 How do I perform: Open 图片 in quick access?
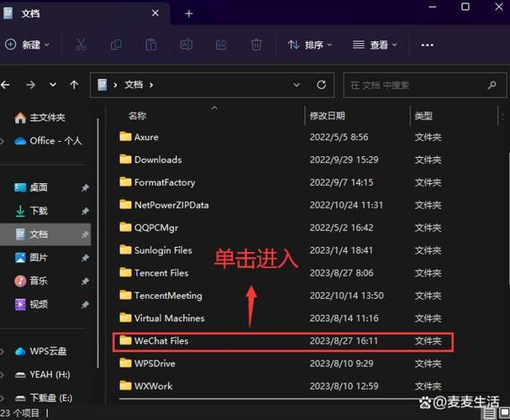31,258
